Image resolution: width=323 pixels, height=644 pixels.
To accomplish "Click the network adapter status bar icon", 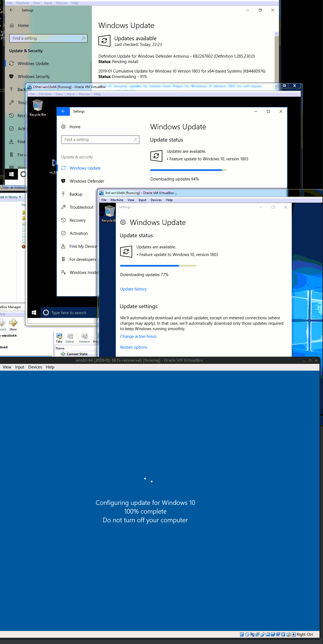I will point(257,634).
